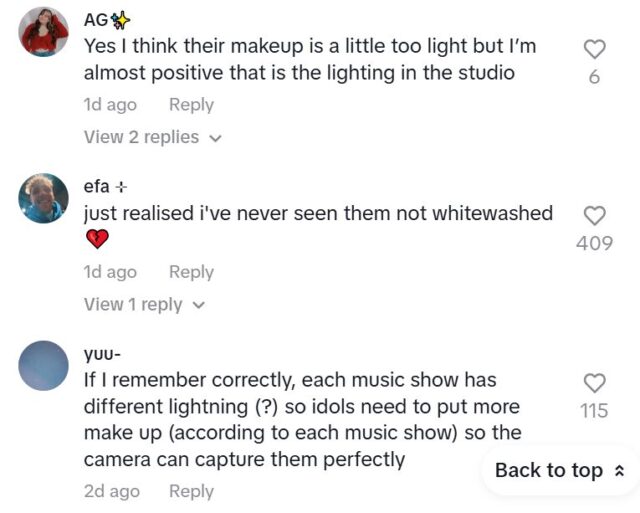Like AG's comment with the heart icon

pyautogui.click(x=594, y=49)
